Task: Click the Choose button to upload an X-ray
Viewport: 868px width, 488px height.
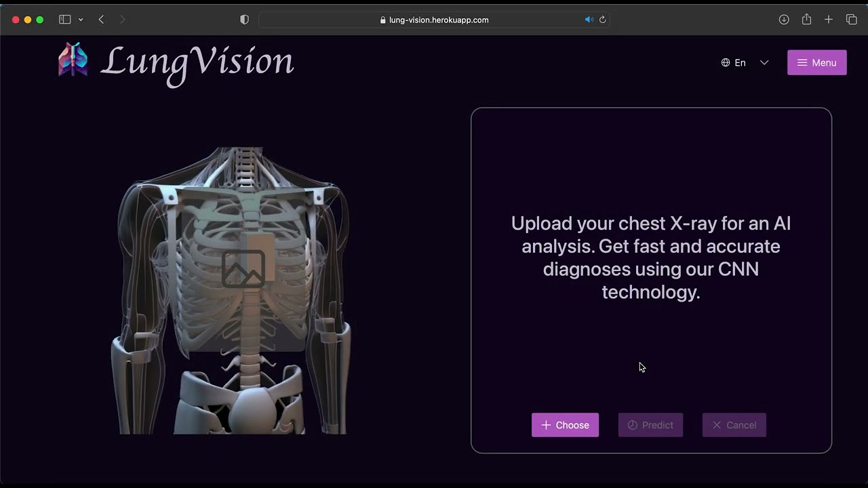Action: coord(565,425)
